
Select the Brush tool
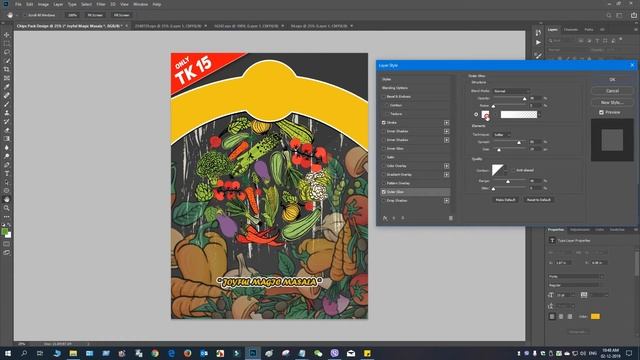tap(7, 104)
